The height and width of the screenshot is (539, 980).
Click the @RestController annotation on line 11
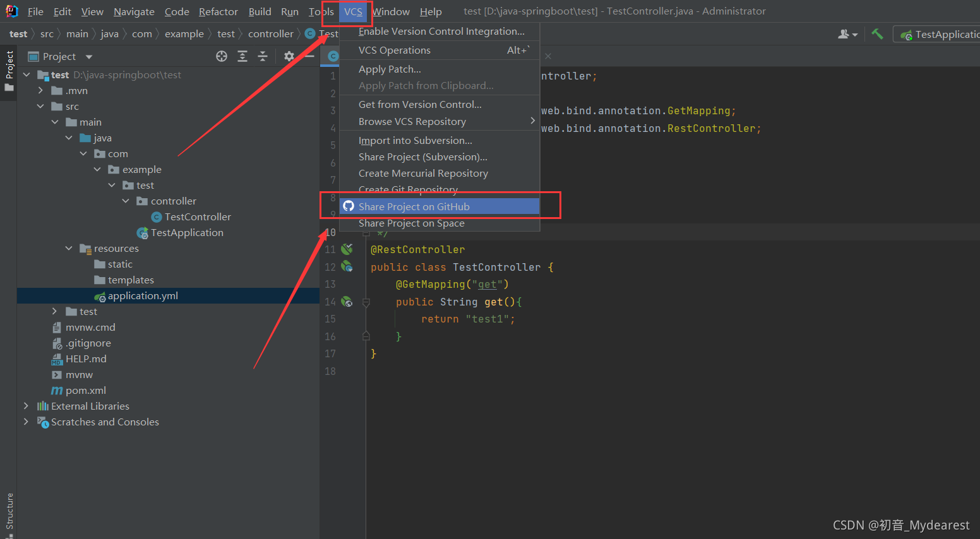417,250
